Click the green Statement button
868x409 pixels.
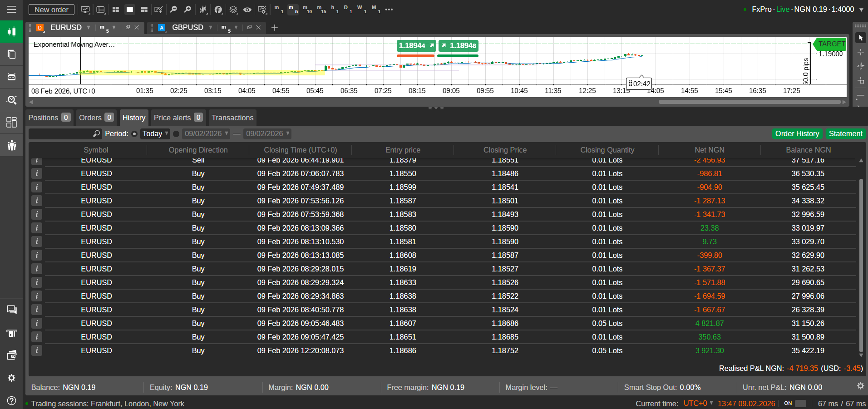tap(845, 134)
